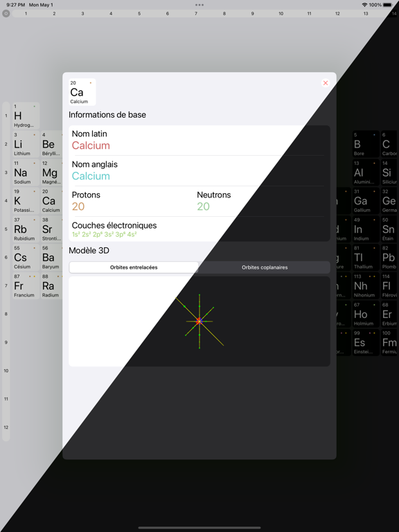The height and width of the screenshot is (532, 399).
Task: Click row number 8 in left ruler
Action: click(x=6, y=314)
